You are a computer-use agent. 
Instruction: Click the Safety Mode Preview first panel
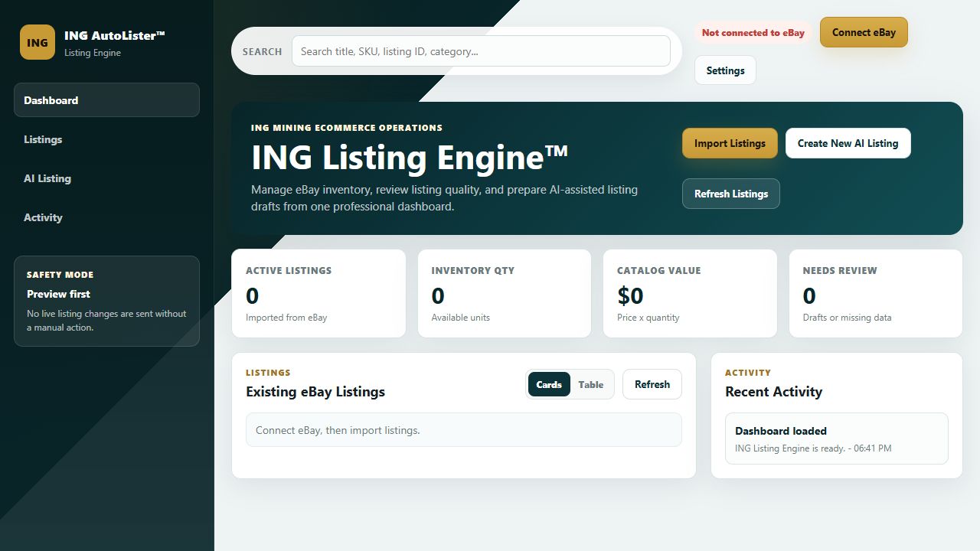click(106, 301)
